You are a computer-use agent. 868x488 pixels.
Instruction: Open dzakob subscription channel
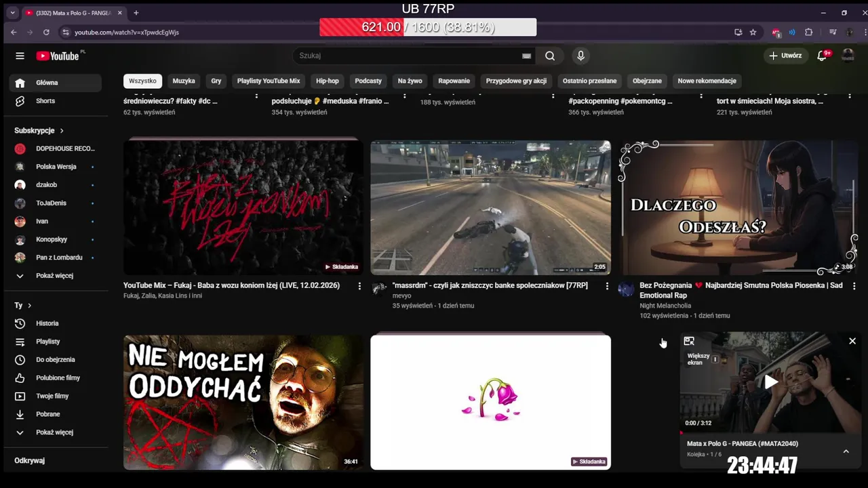(56, 185)
